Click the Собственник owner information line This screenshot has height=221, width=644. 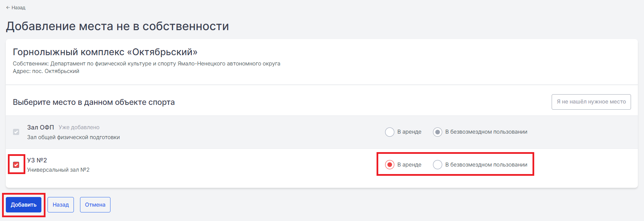click(146, 63)
